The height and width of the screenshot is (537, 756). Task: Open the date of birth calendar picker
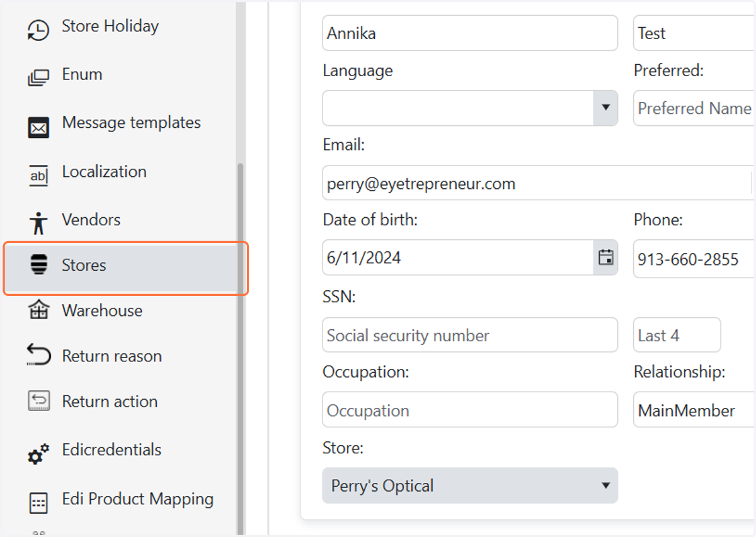coord(605,257)
